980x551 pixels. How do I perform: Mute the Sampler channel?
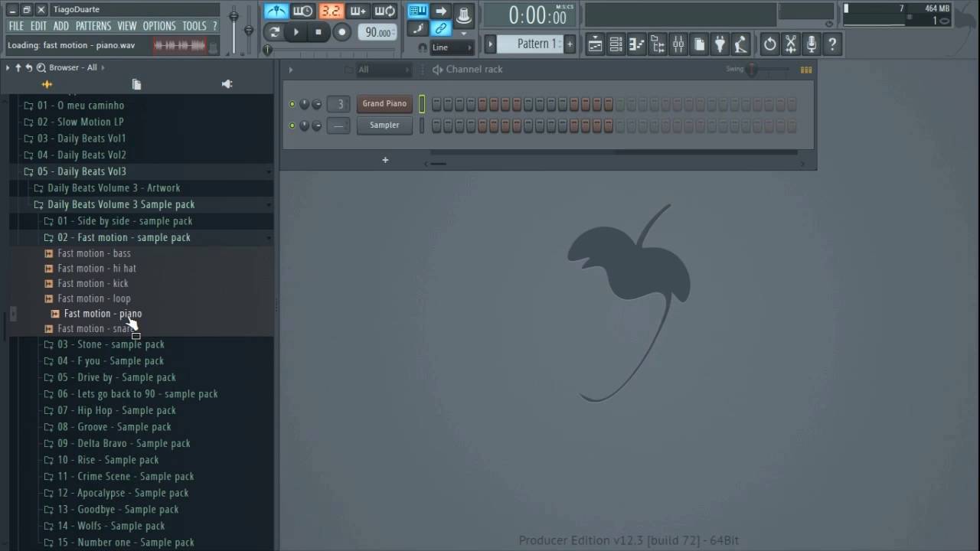click(x=292, y=126)
